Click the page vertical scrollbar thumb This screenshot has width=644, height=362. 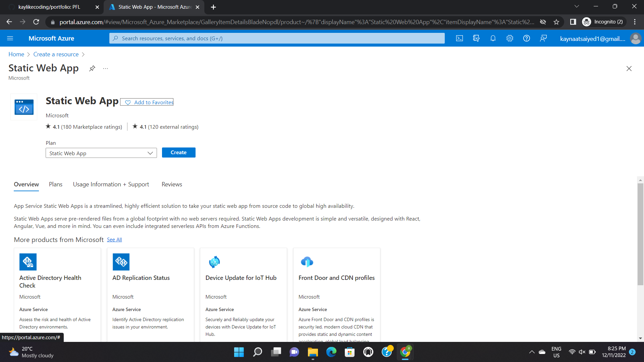[x=640, y=235]
